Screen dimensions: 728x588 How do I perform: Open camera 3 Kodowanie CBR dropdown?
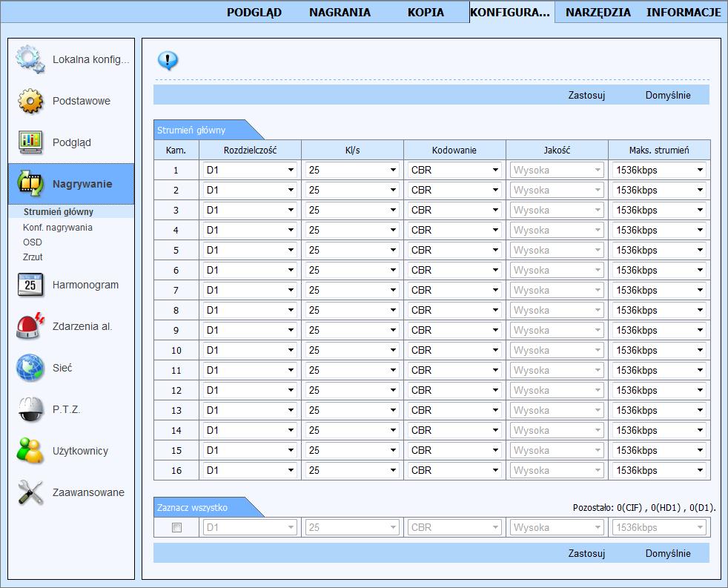point(454,210)
